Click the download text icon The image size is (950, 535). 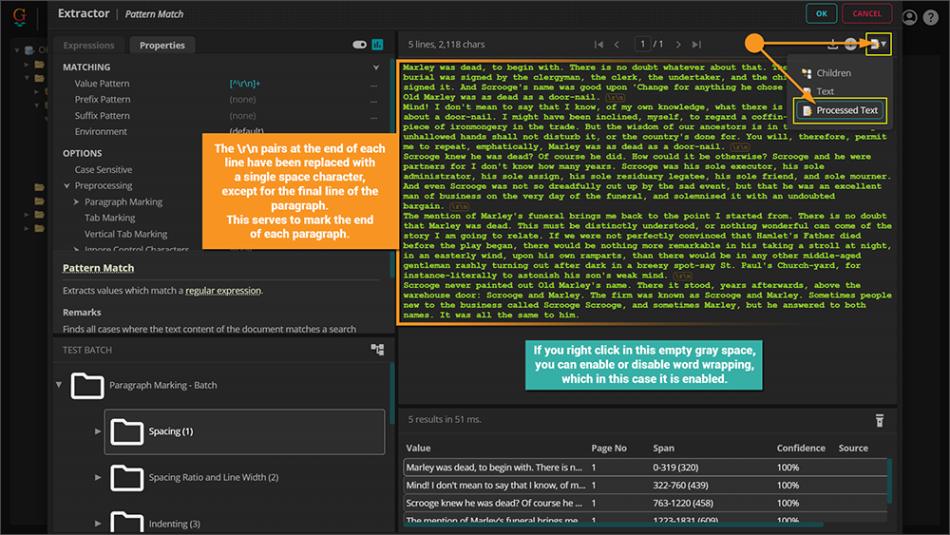pyautogui.click(x=832, y=44)
